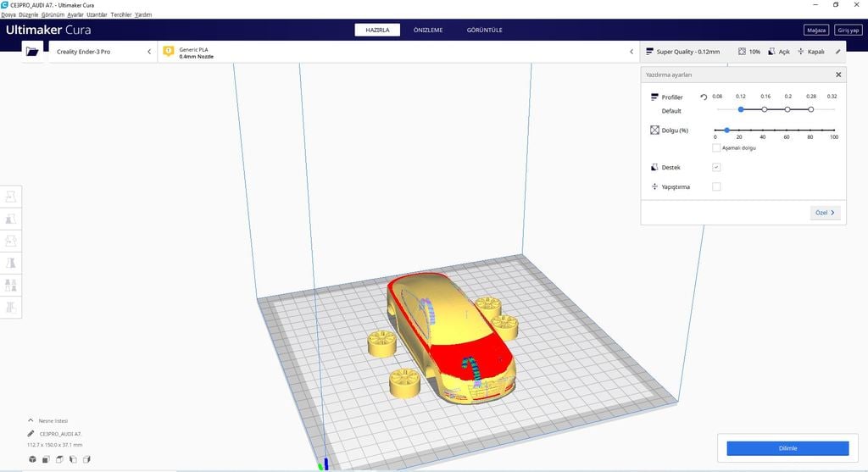Close the Yazdırma ayarları panel
The height and width of the screenshot is (472, 868).
838,75
